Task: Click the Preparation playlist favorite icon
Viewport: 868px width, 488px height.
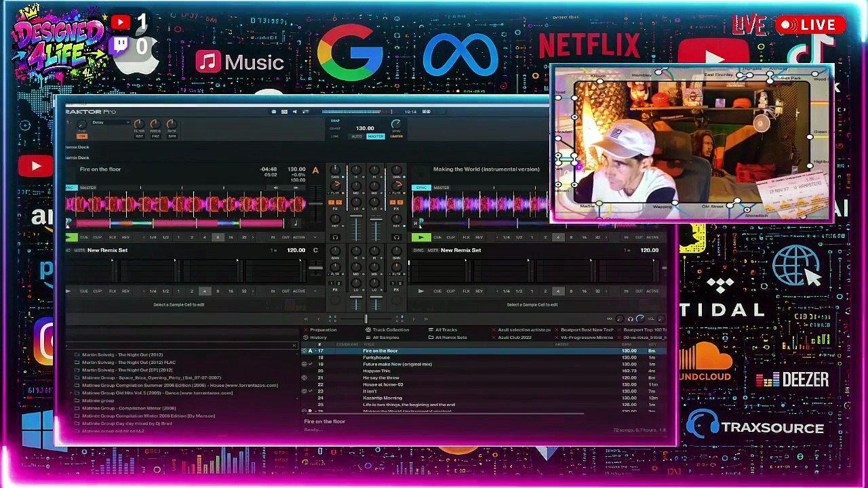Action: pyautogui.click(x=305, y=330)
